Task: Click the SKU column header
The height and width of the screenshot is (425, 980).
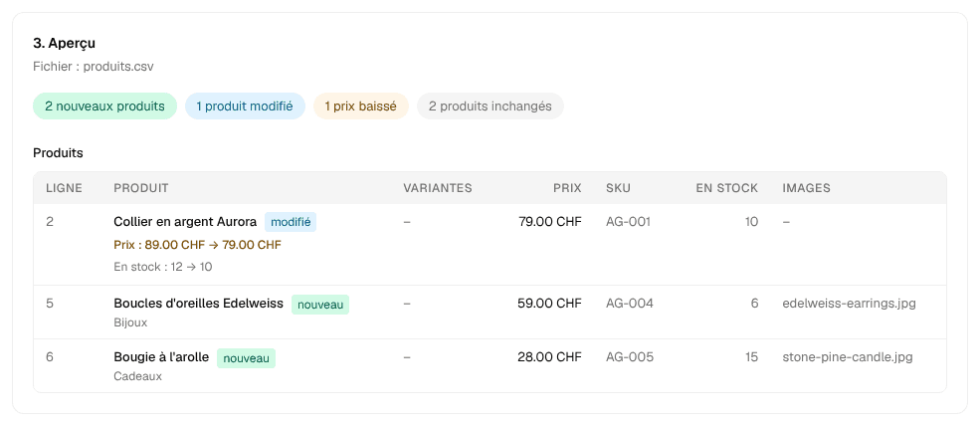Action: click(618, 188)
